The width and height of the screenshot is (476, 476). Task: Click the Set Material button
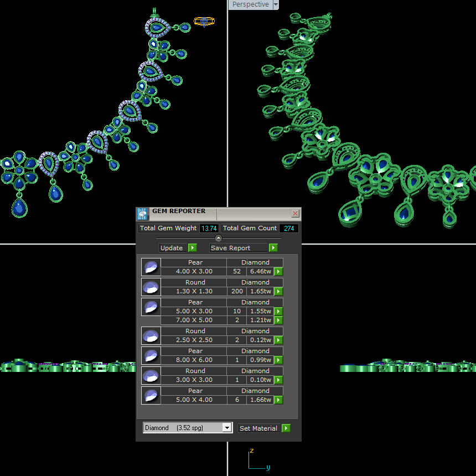[264, 428]
